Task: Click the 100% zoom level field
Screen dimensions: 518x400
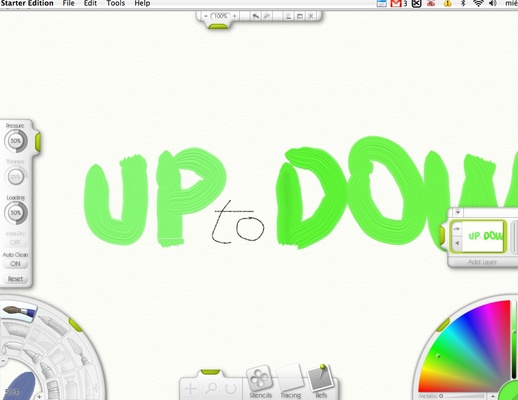Action: pos(220,16)
